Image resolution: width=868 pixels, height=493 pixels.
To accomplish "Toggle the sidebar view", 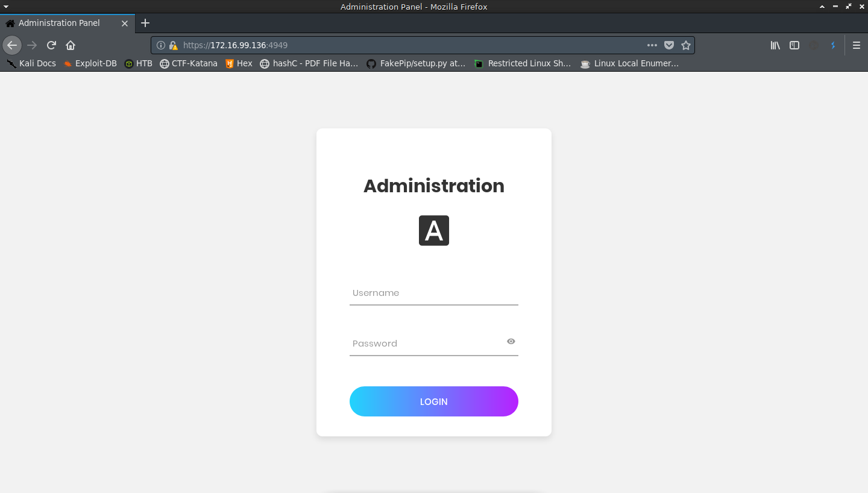I will [x=794, y=45].
